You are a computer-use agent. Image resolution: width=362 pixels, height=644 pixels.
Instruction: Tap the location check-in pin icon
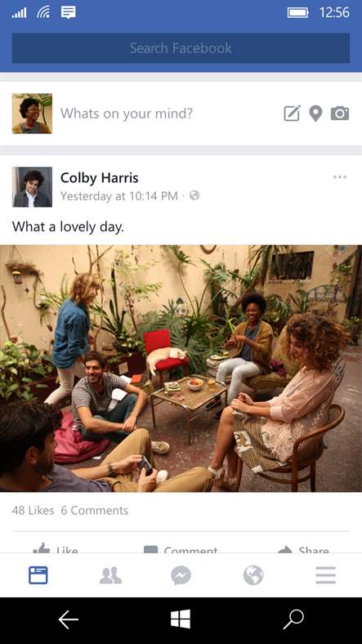[x=315, y=114]
